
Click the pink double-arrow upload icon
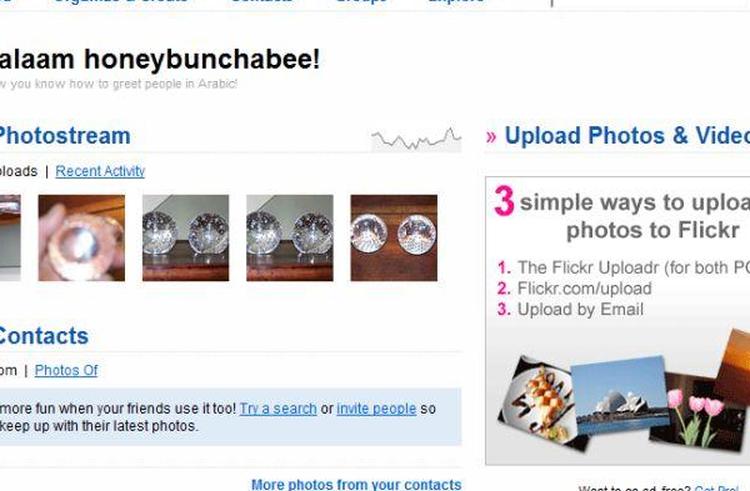tap(491, 137)
